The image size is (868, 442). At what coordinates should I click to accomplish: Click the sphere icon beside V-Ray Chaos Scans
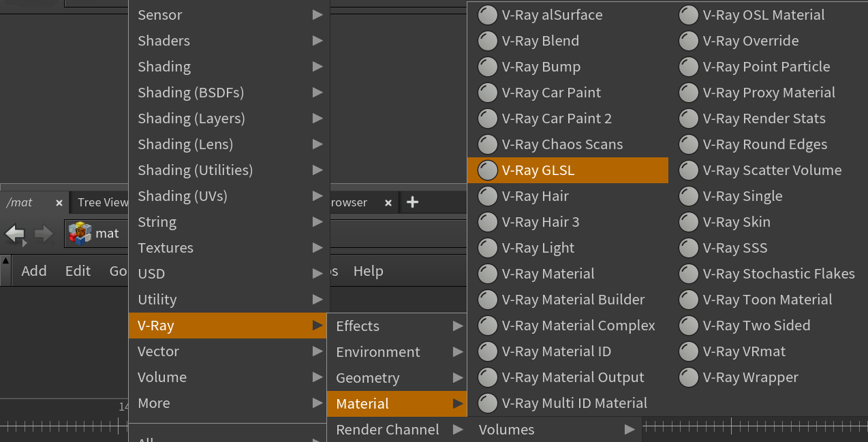487,144
